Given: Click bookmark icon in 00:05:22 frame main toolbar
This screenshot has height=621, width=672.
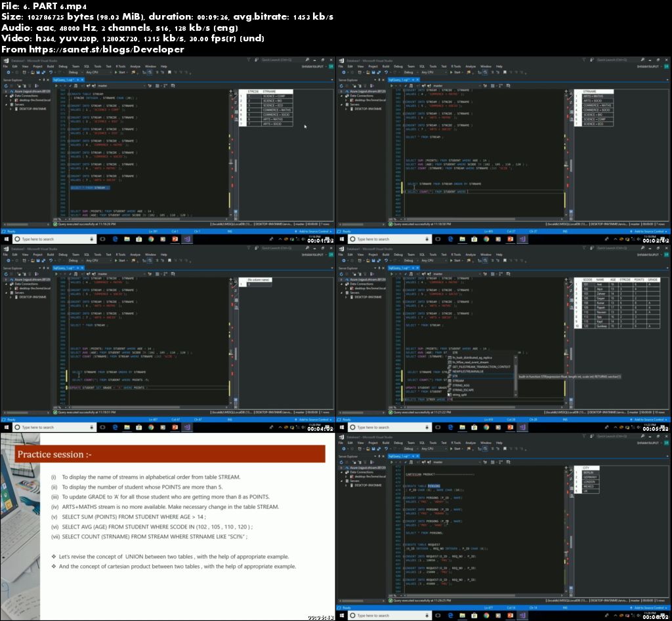Looking at the screenshot, I should pos(505,260).
